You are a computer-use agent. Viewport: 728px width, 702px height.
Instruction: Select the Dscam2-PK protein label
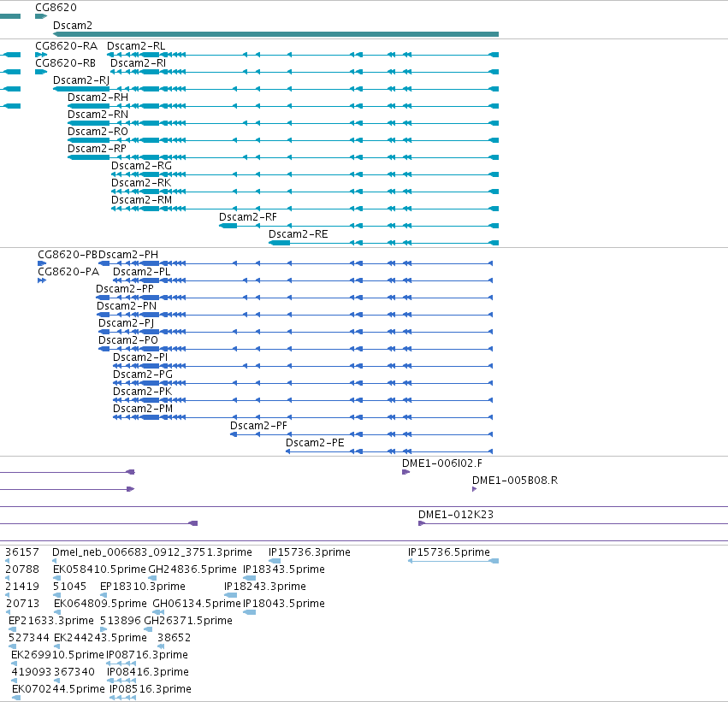coord(143,392)
